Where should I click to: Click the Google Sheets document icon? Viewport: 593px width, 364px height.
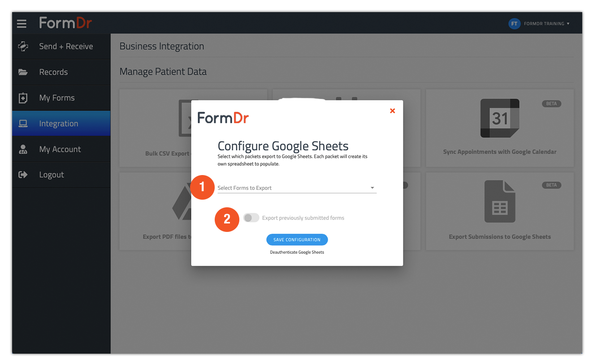click(x=500, y=201)
